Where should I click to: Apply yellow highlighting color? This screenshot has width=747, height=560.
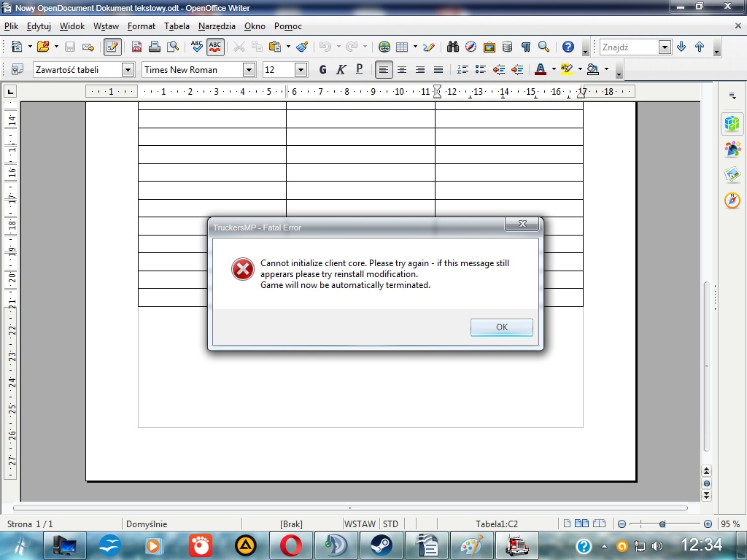pyautogui.click(x=566, y=69)
